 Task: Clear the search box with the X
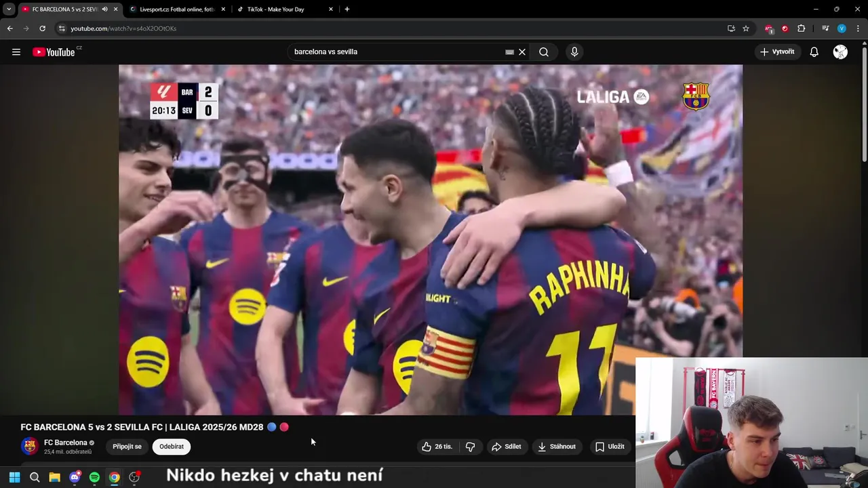[522, 52]
